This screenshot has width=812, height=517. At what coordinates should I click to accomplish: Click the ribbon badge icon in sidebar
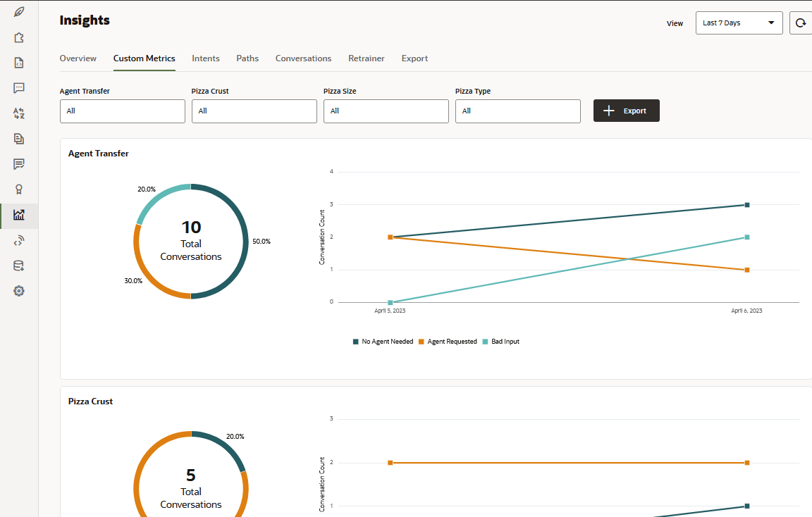click(x=19, y=189)
